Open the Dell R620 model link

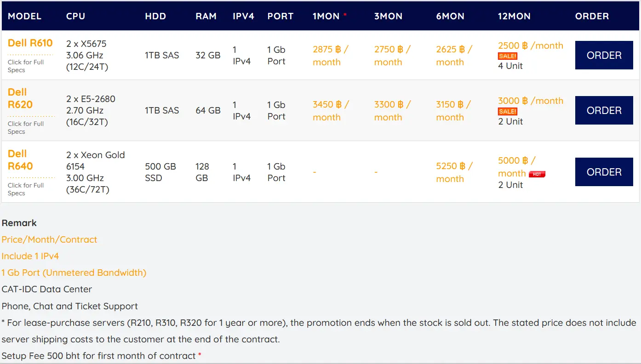(20, 98)
